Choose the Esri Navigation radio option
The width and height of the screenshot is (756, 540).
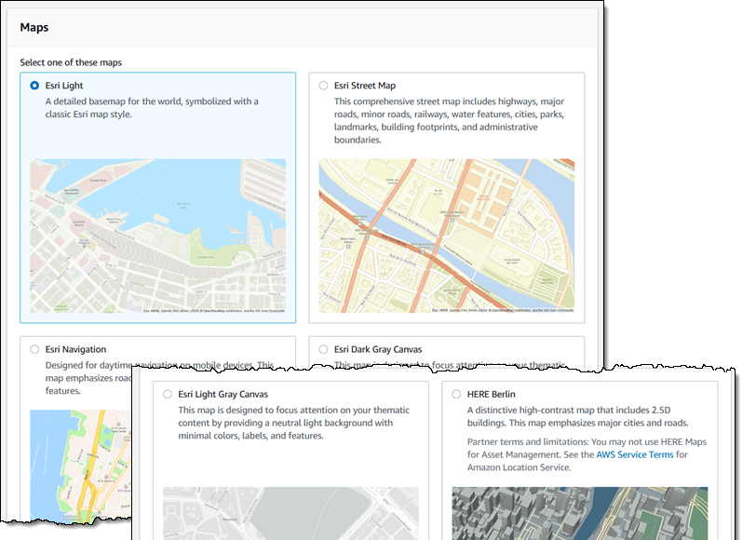(x=34, y=349)
